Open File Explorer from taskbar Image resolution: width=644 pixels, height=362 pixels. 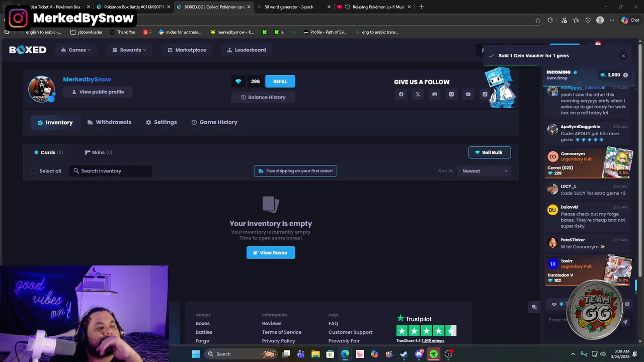(x=315, y=354)
